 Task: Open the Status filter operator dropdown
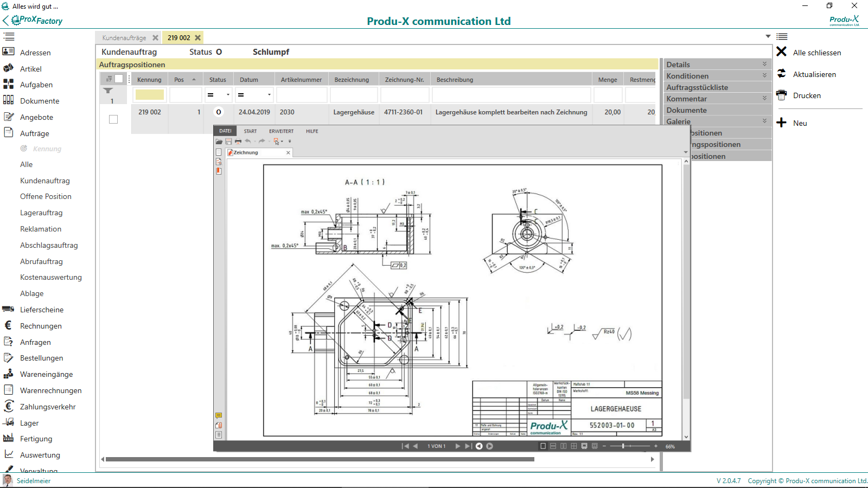coord(228,95)
